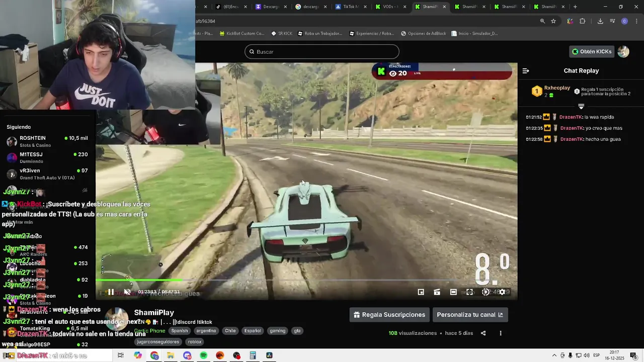644x362 pixels.
Task: Unmute the video volume icon
Action: tap(127, 292)
